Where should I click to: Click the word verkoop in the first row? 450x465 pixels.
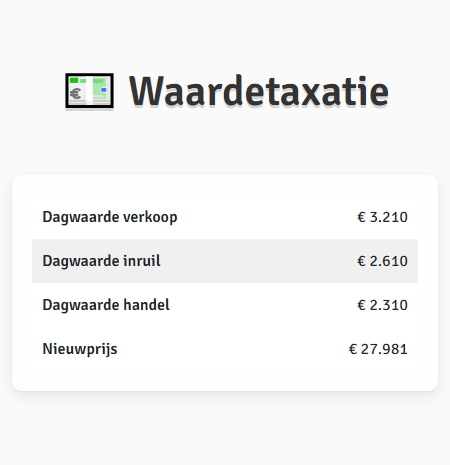[x=150, y=217]
